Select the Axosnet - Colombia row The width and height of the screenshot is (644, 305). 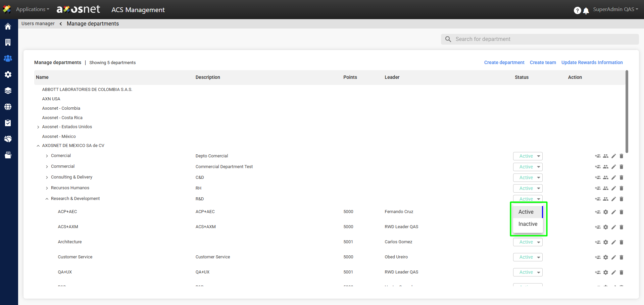pos(61,108)
